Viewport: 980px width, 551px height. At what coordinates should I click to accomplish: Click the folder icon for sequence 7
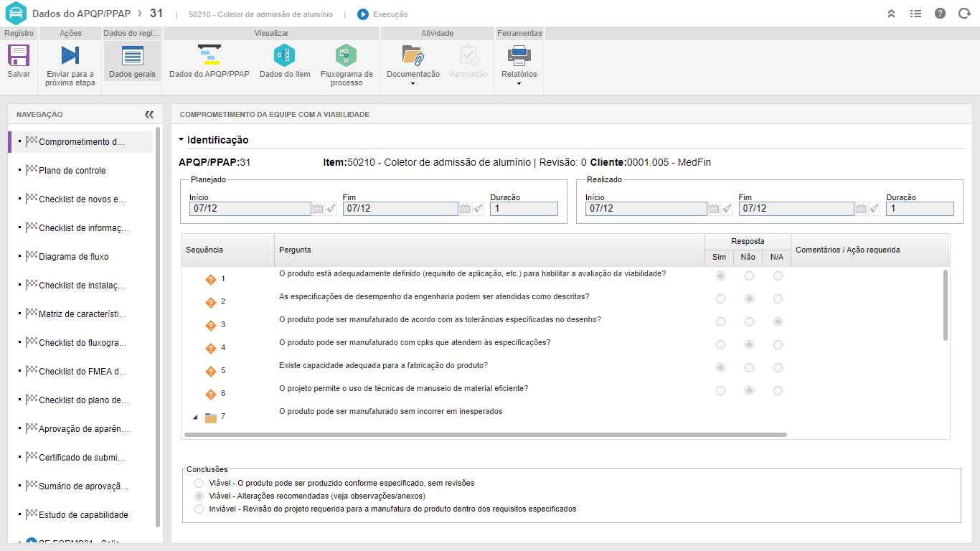tap(211, 418)
